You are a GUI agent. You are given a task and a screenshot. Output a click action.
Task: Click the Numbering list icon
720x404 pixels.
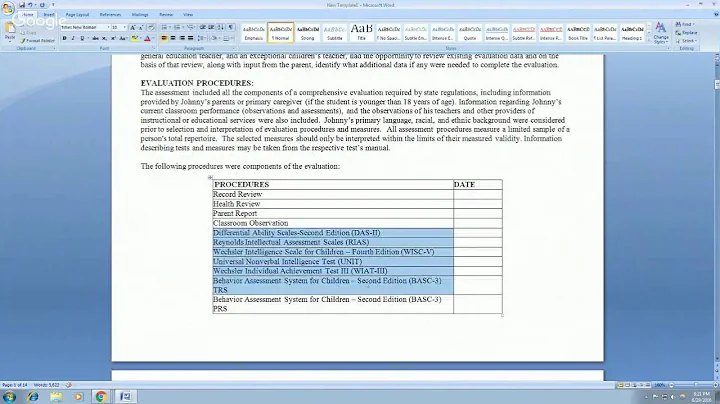(x=178, y=28)
